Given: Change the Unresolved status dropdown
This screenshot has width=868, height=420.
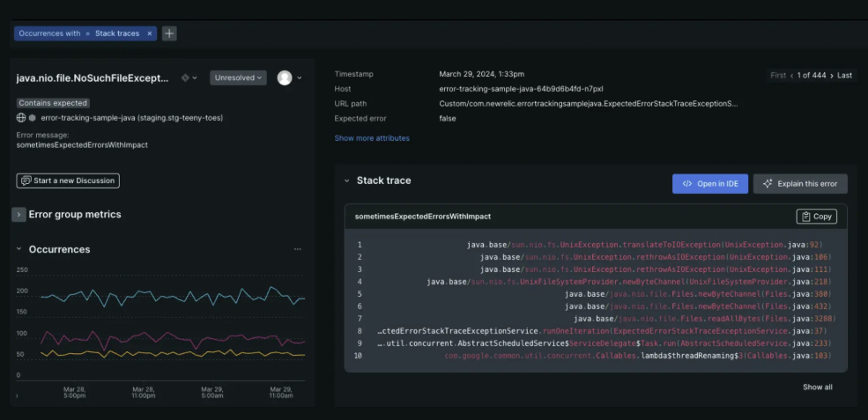Looking at the screenshot, I should tap(238, 78).
